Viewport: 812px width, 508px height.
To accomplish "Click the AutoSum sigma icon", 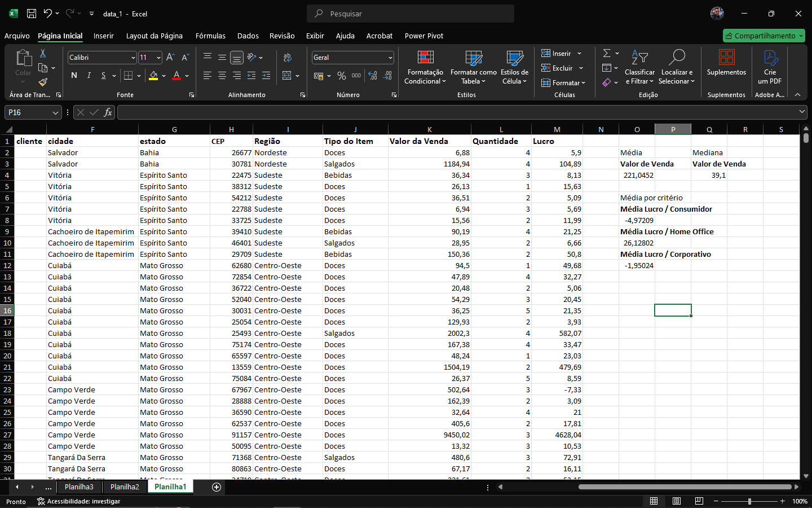I will (607, 53).
